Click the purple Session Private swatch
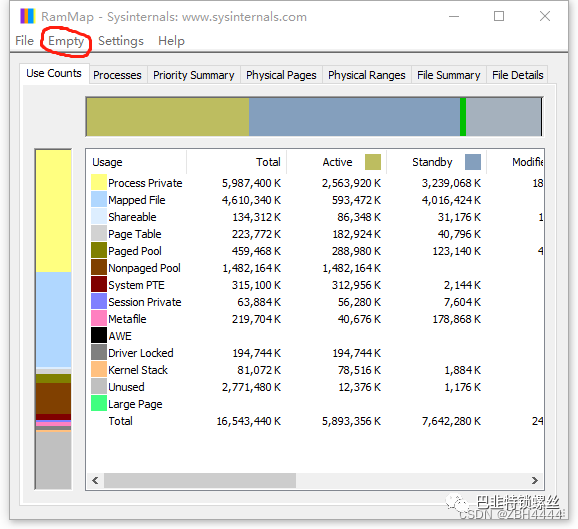Viewport: 578px width, 529px height. (x=99, y=302)
